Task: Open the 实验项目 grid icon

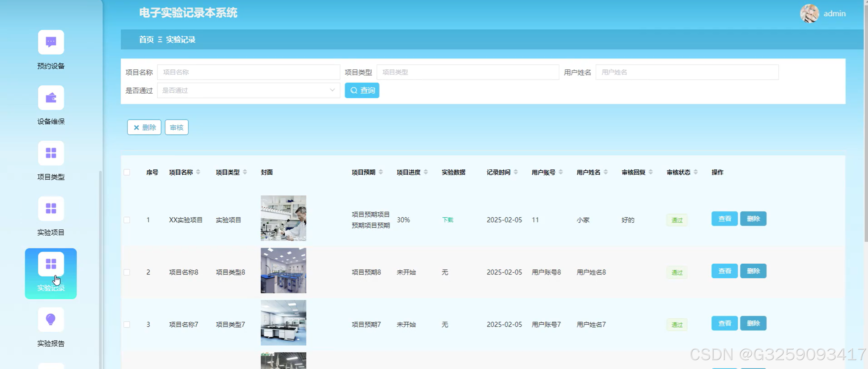Action: 51,208
